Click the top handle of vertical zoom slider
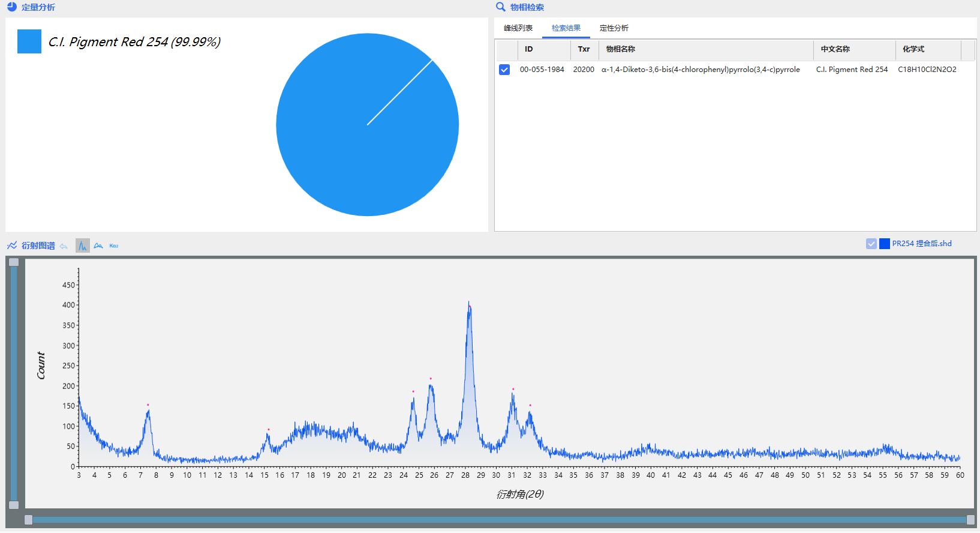Screen dimensions: 980x533 pyautogui.click(x=14, y=262)
